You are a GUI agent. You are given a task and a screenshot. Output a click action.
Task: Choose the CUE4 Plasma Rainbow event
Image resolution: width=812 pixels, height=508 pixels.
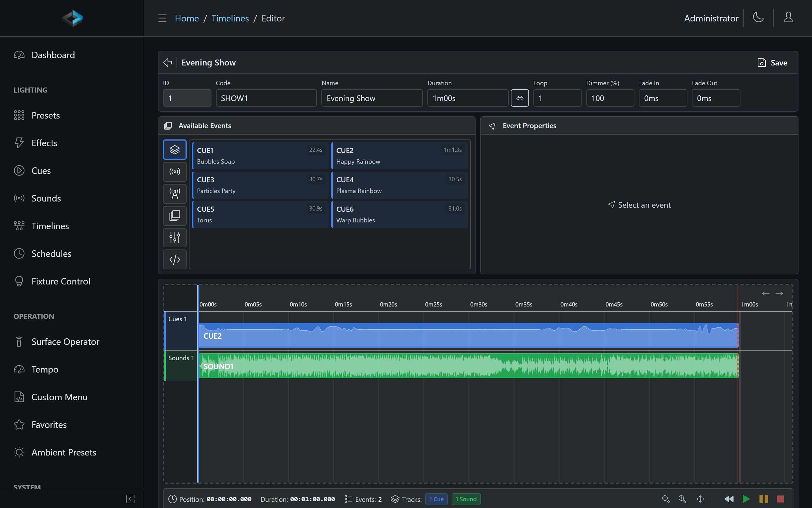coord(400,185)
